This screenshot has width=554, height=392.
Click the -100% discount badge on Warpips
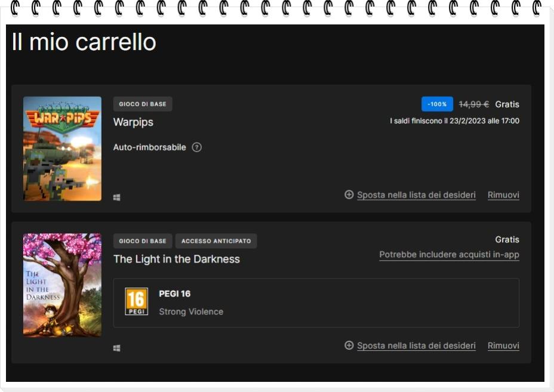438,104
